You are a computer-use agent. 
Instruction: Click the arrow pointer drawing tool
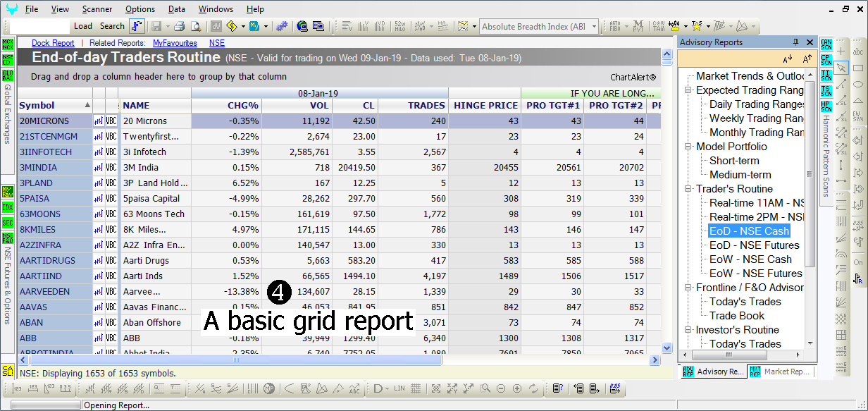click(x=841, y=68)
